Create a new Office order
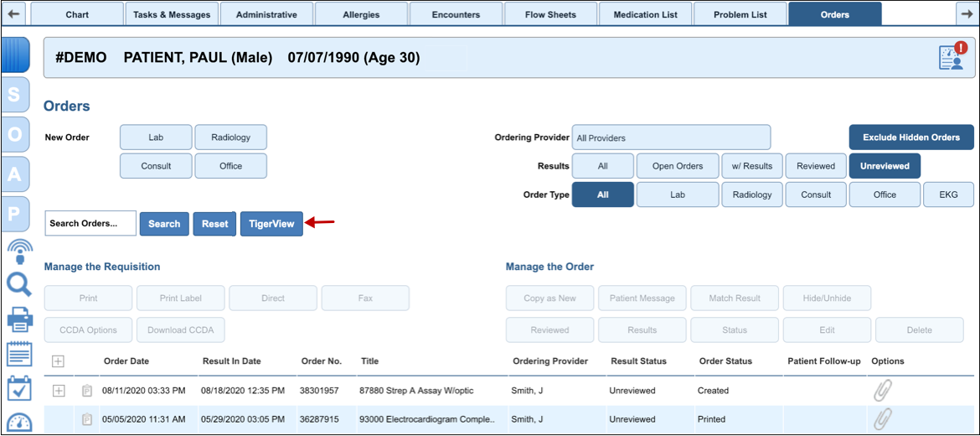The image size is (980, 436). 230,166
